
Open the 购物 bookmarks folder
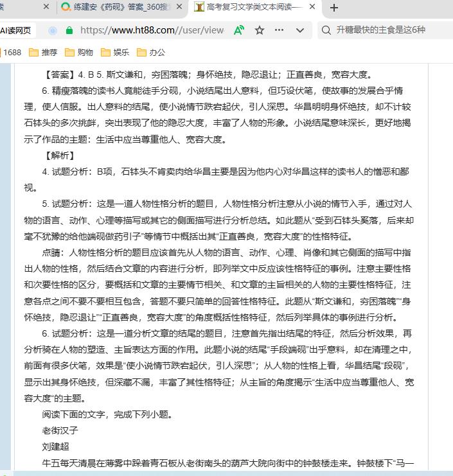[79, 53]
